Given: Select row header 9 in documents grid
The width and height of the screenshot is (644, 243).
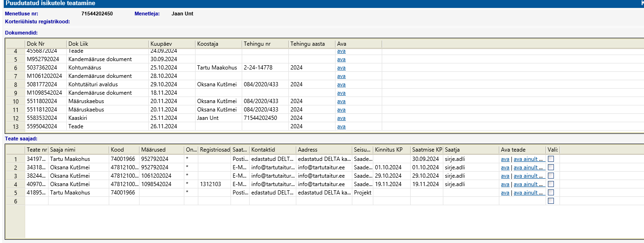Looking at the screenshot, I should pyautogui.click(x=15, y=93).
